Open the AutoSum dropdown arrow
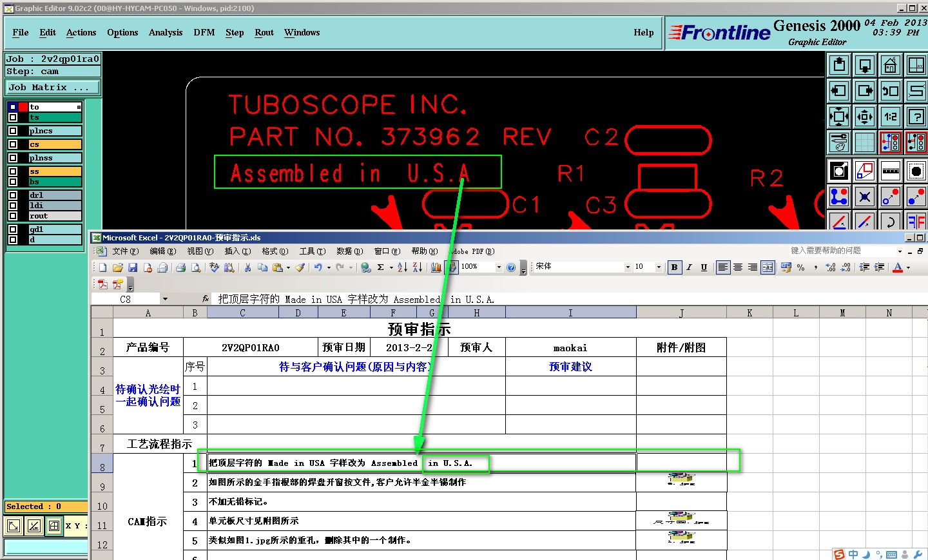This screenshot has width=928, height=560. point(391,267)
